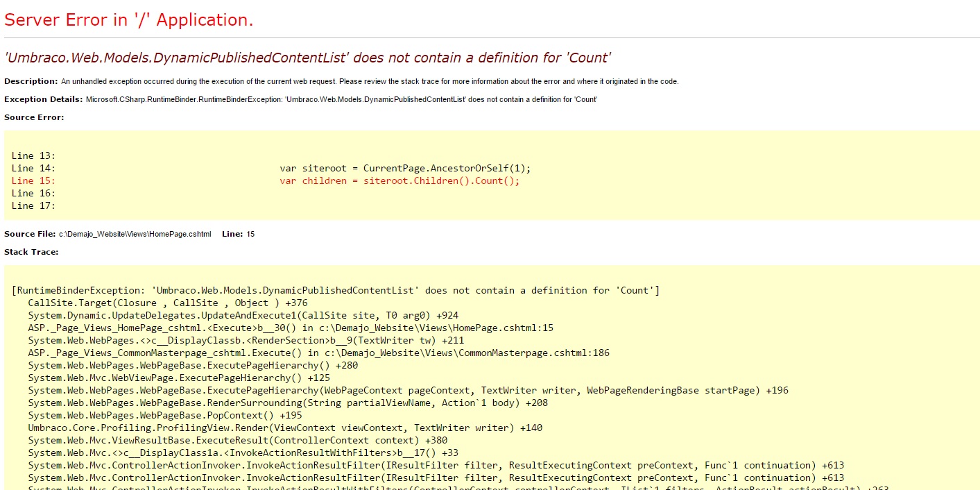Select the Line 14 siteroot code line

click(405, 168)
